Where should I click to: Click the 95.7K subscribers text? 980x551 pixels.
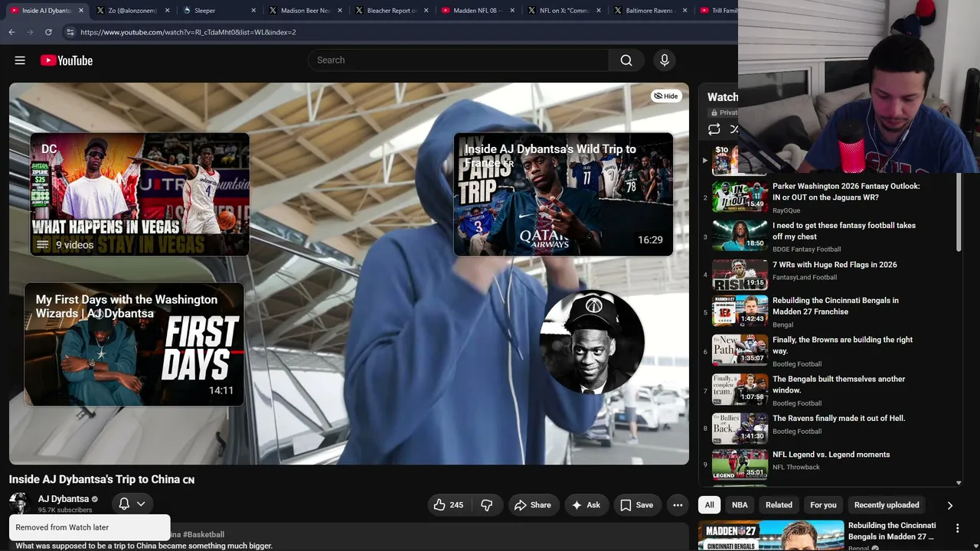coord(65,510)
